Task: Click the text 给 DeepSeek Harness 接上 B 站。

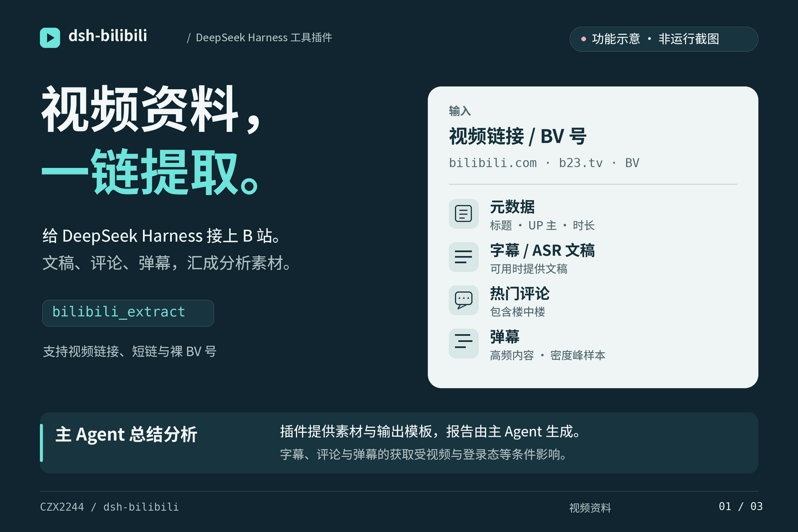Action: 162,236
